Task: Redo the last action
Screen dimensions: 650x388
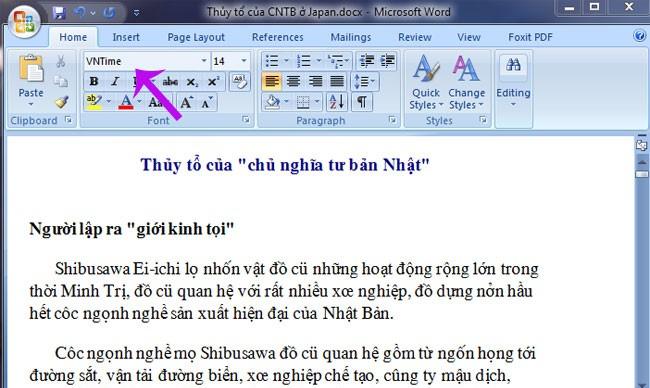Action: [109, 13]
